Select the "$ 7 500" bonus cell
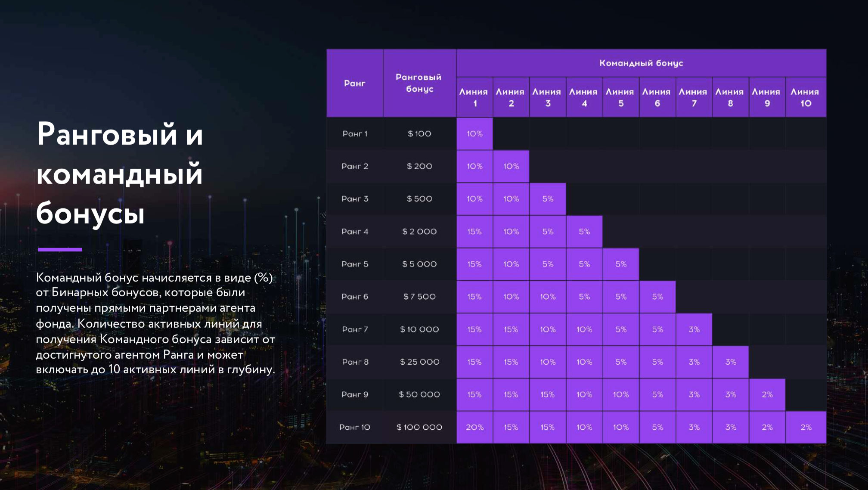The height and width of the screenshot is (490, 868). click(x=419, y=297)
